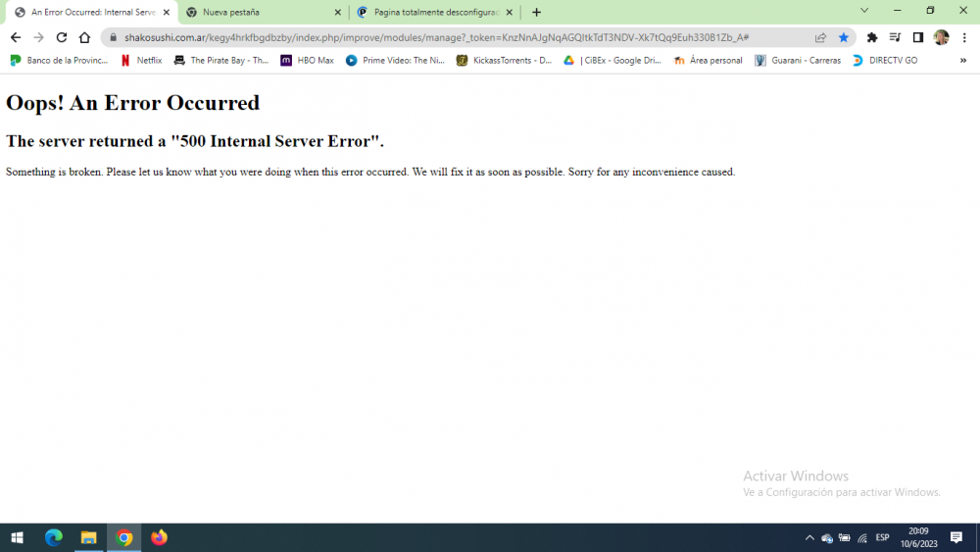The width and height of the screenshot is (980, 552).
Task: Reload the error page
Action: (61, 37)
